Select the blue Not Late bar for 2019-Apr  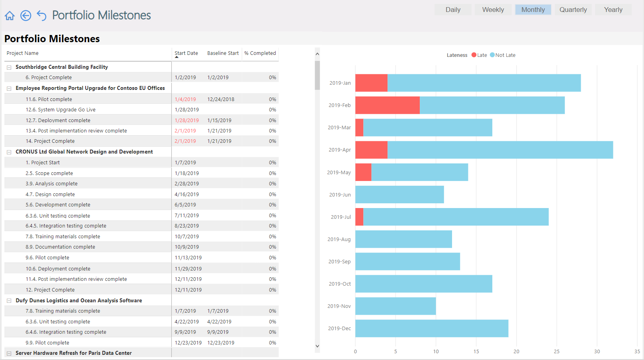[500, 150]
